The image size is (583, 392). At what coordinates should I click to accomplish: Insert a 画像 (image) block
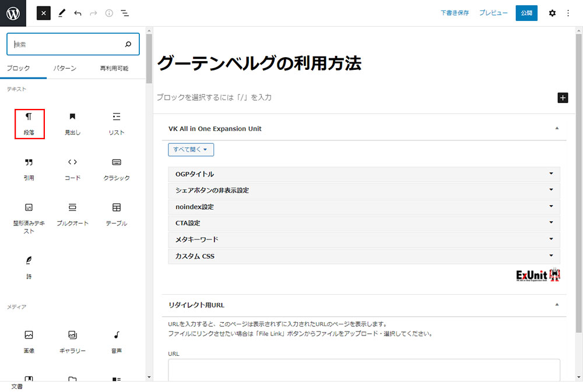(x=29, y=341)
